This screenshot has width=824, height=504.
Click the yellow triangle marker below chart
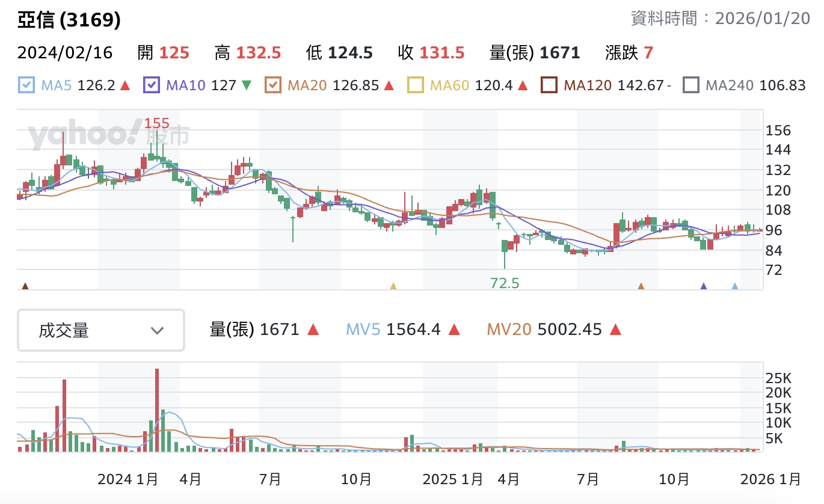coord(393,286)
